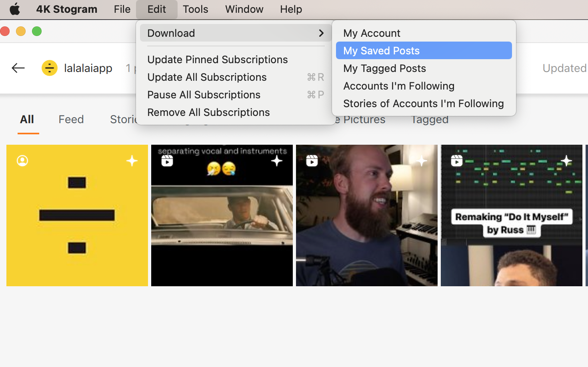Open the Apple menu
The width and height of the screenshot is (588, 367).
point(15,9)
